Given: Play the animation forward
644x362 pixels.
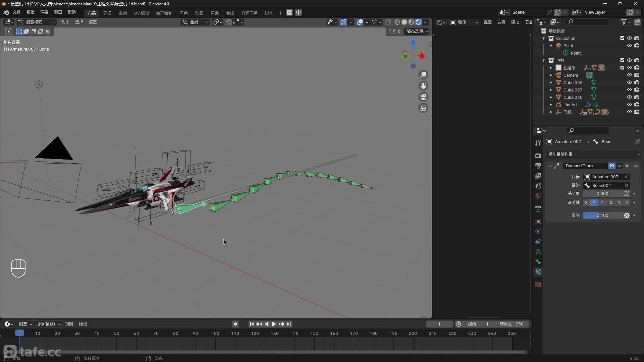Looking at the screenshot, I should coord(274,324).
